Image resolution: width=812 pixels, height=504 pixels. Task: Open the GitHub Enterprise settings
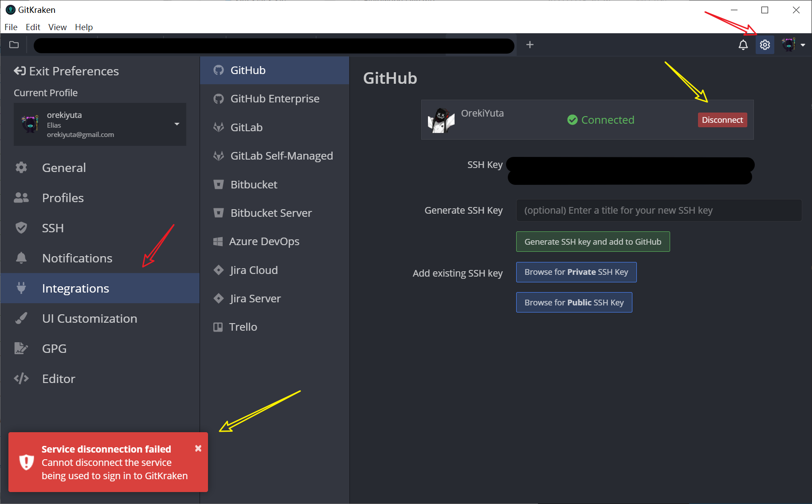point(275,98)
